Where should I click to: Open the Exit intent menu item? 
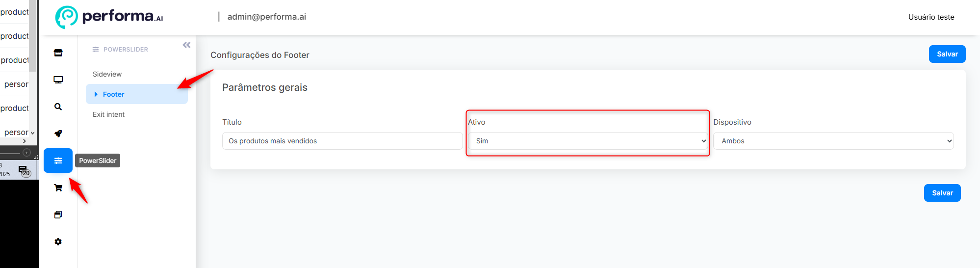pyautogui.click(x=108, y=114)
